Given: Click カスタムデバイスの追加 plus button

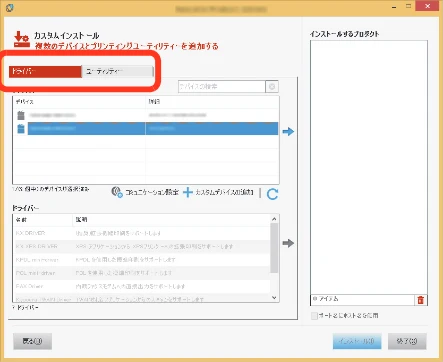Looking at the screenshot, I should (x=218, y=192).
